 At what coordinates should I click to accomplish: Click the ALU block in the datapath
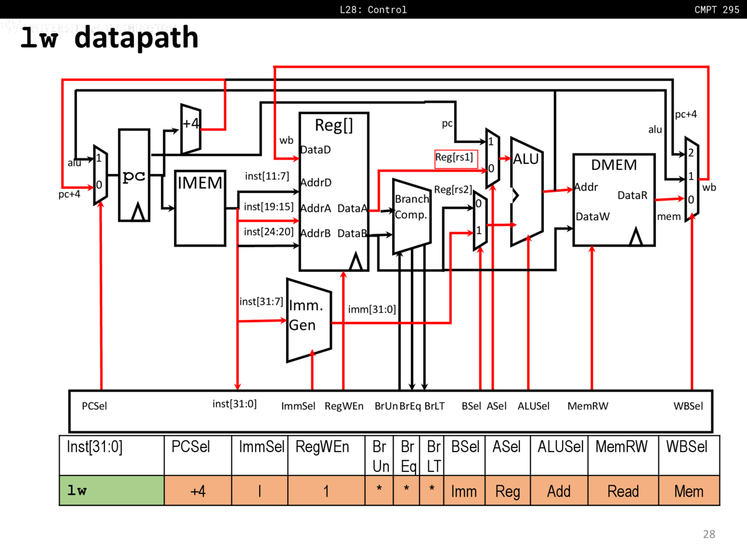click(526, 191)
